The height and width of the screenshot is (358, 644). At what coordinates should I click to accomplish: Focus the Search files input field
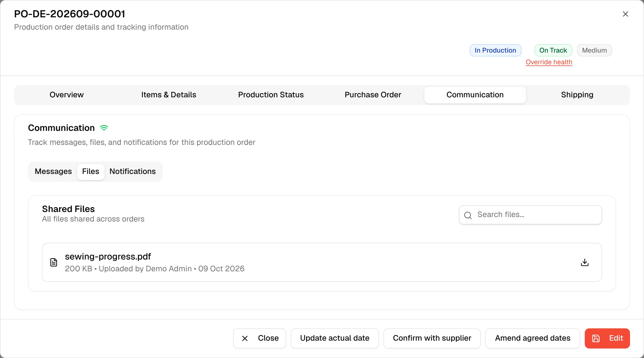pyautogui.click(x=530, y=215)
